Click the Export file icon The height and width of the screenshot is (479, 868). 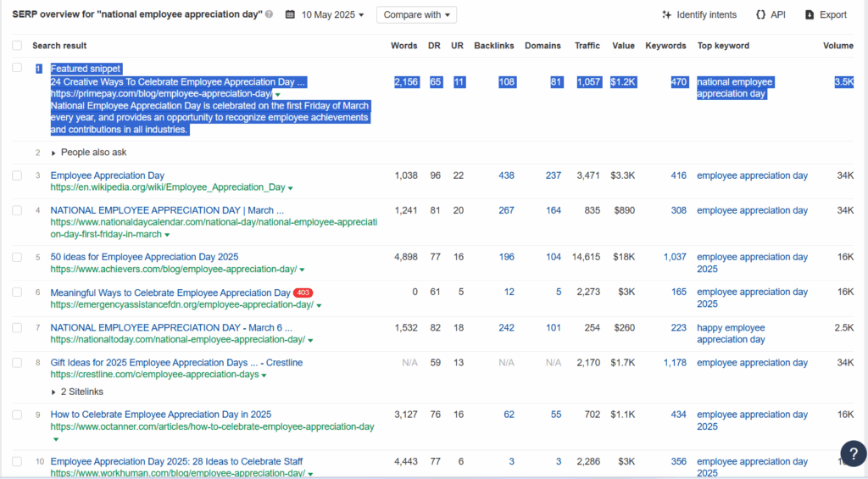810,14
